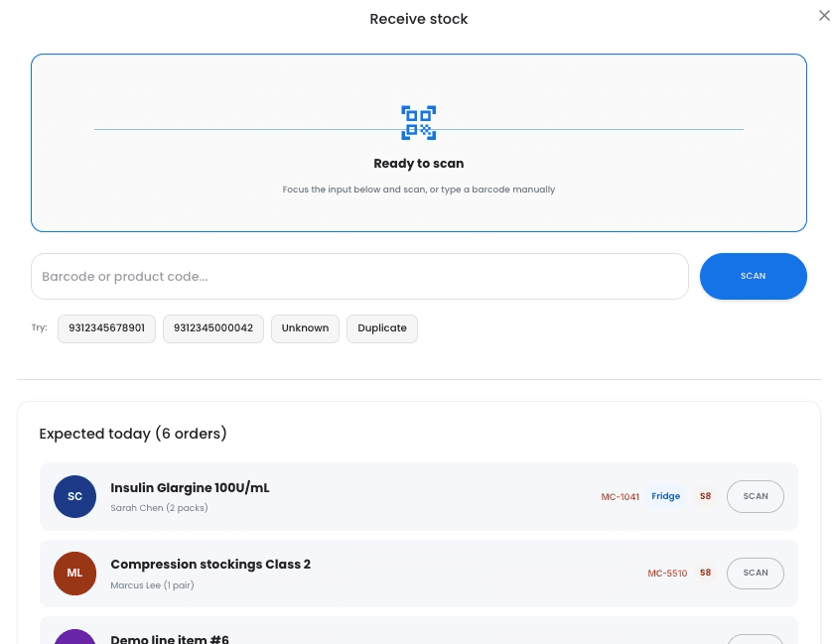Click Expected today (6 orders) heading
Viewport: 832px width, 644px height.
click(133, 434)
